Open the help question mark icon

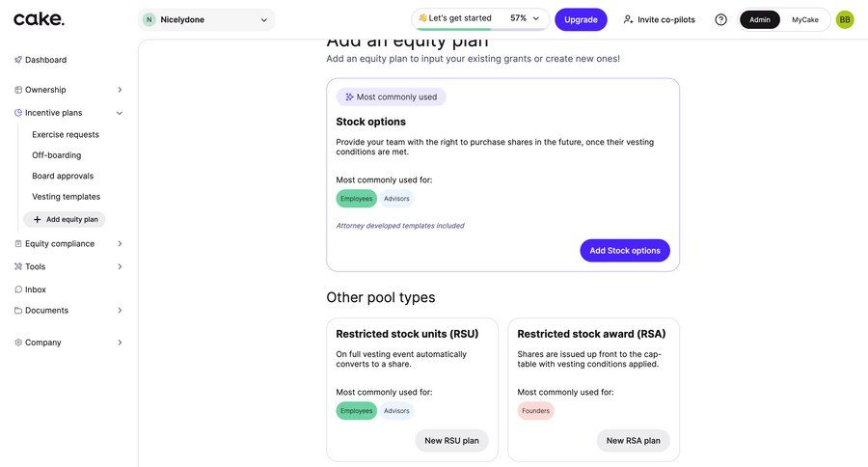pos(720,19)
